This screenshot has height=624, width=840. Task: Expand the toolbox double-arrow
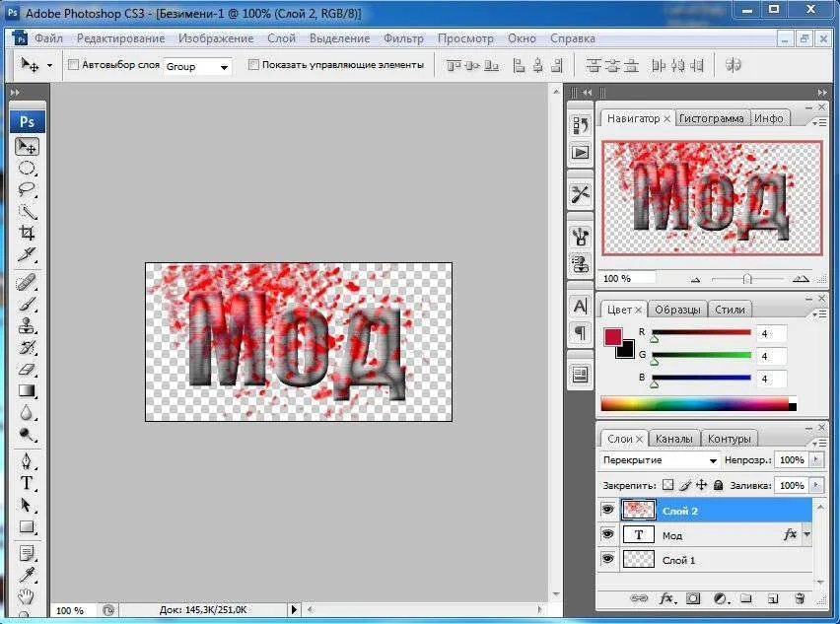pyautogui.click(x=15, y=93)
